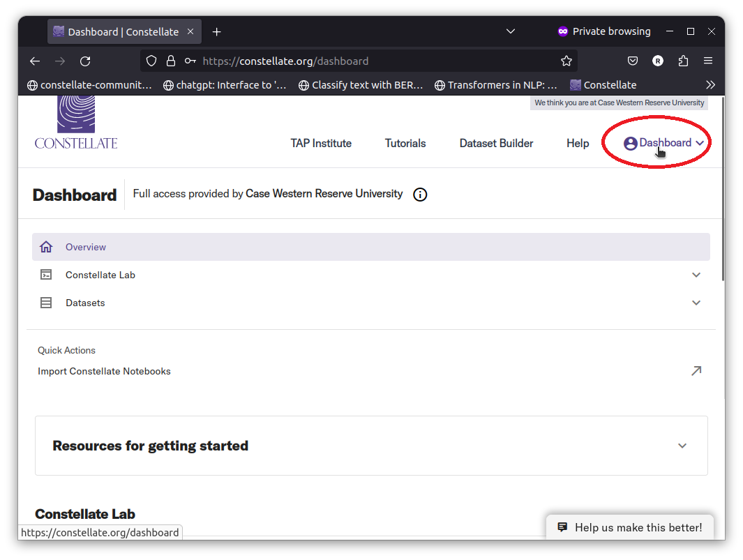Click the Case Western Reserve University text
Screen dimensions: 743x560
tap(324, 194)
